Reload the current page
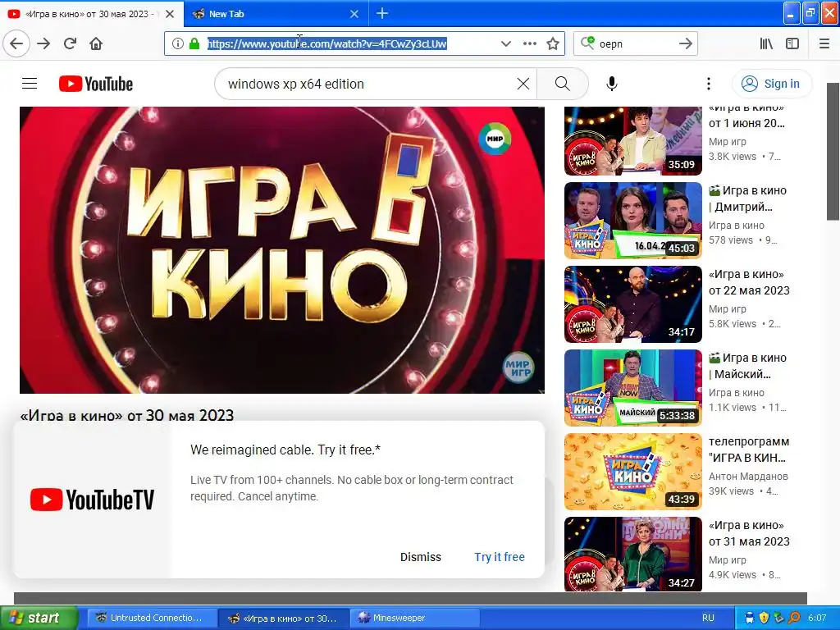 [71, 44]
